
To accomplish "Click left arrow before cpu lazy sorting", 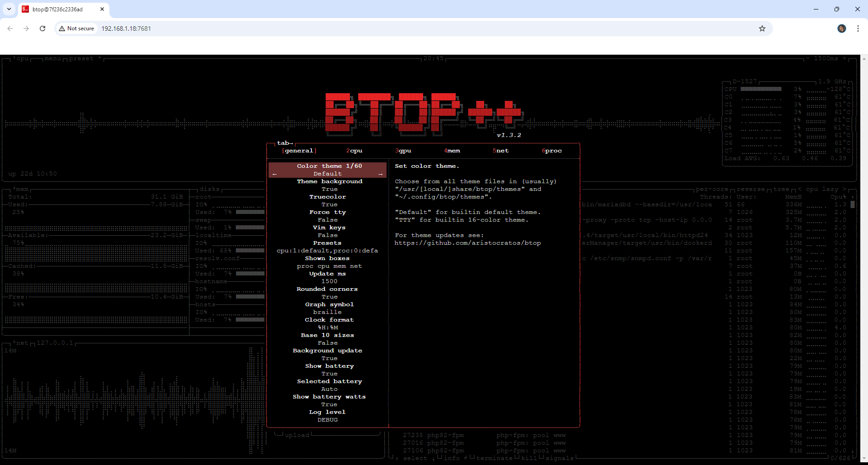I will 800,189.
